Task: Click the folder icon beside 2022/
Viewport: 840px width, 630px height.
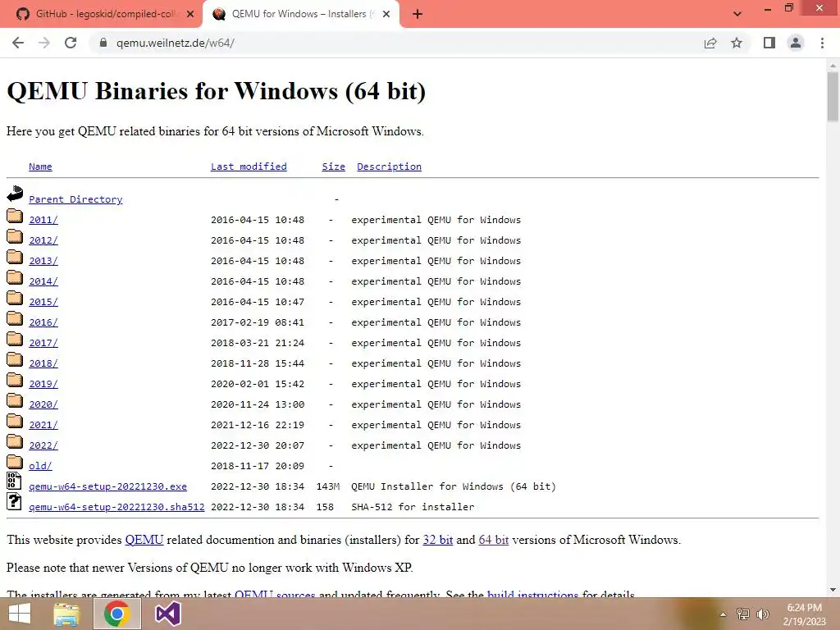Action: coord(15,441)
